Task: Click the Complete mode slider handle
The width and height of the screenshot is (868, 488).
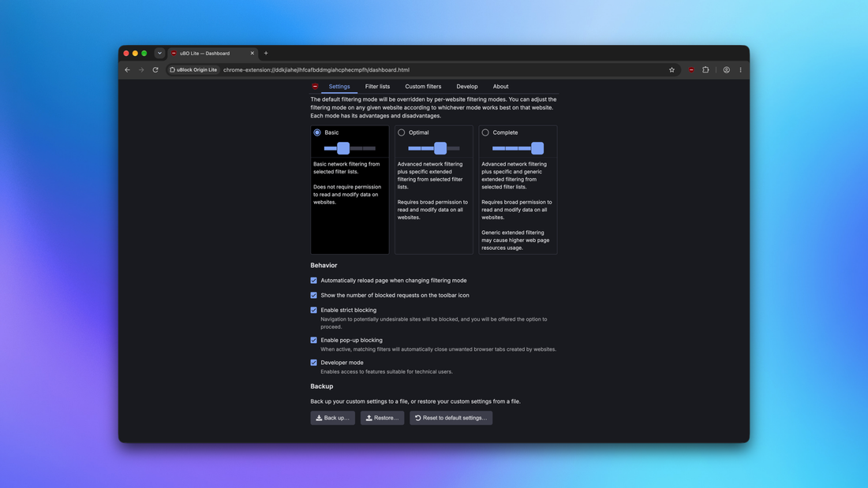Action: (537, 148)
